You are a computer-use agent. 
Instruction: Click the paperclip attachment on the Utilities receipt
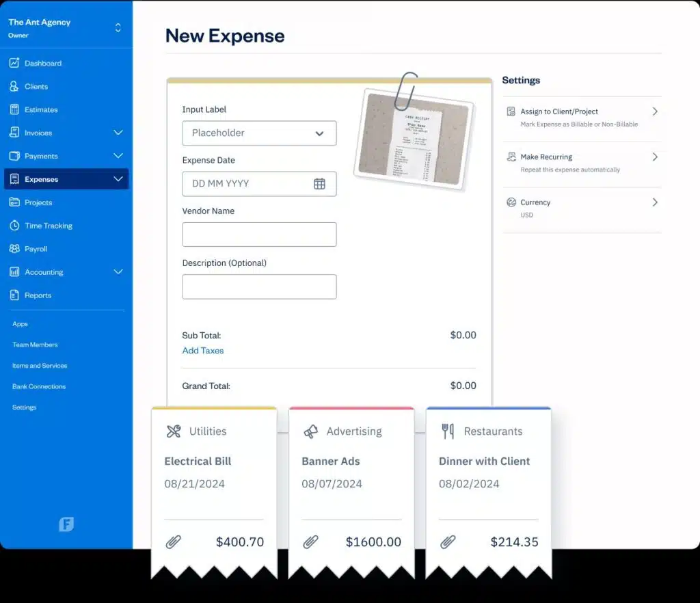click(x=174, y=541)
